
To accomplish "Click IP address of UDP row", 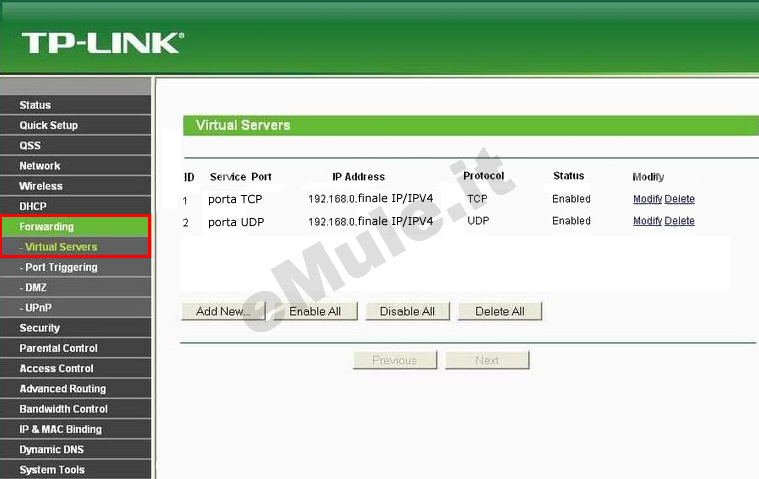I will pos(371,221).
